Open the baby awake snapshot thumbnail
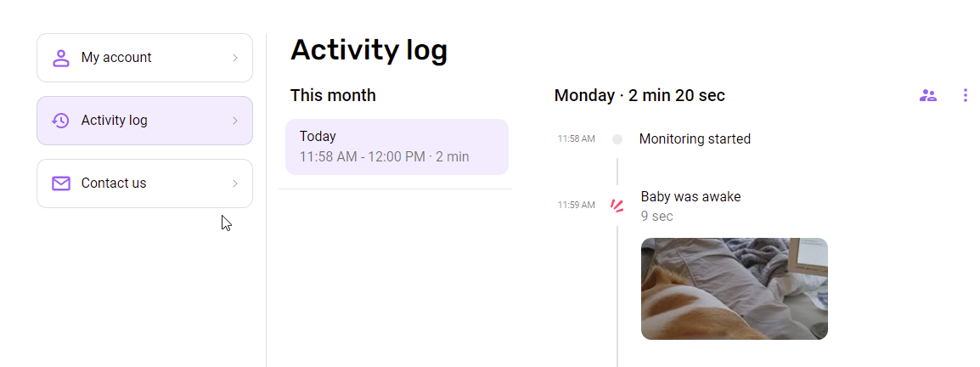Viewport: 980px width, 367px height. (x=735, y=289)
